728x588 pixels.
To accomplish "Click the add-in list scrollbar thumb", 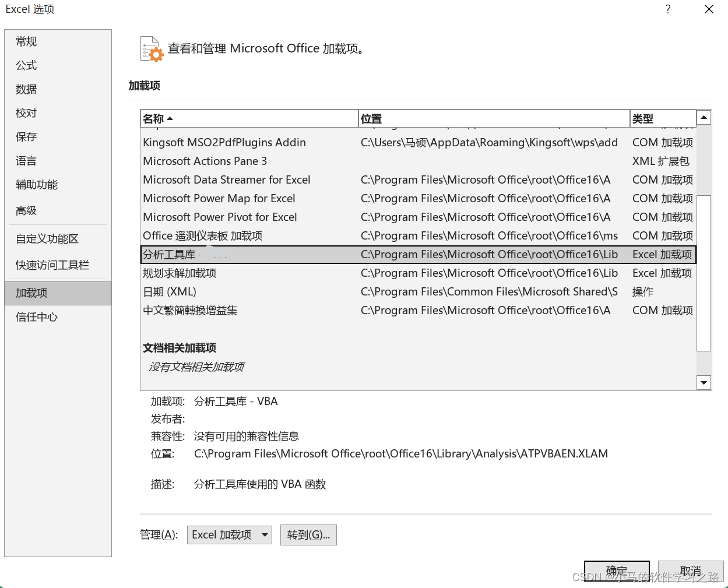I will point(704,273).
